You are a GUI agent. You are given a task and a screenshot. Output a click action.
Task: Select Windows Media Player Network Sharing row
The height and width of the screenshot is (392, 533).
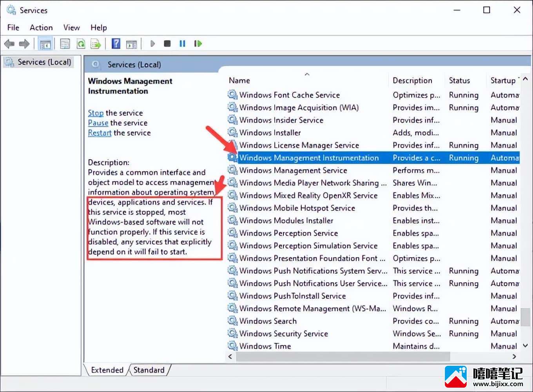click(373, 183)
